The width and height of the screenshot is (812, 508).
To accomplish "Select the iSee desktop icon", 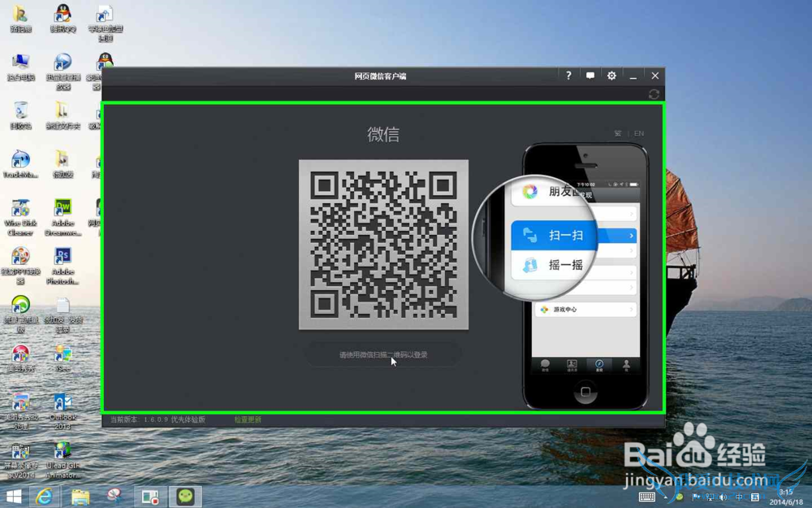I will coord(63,357).
